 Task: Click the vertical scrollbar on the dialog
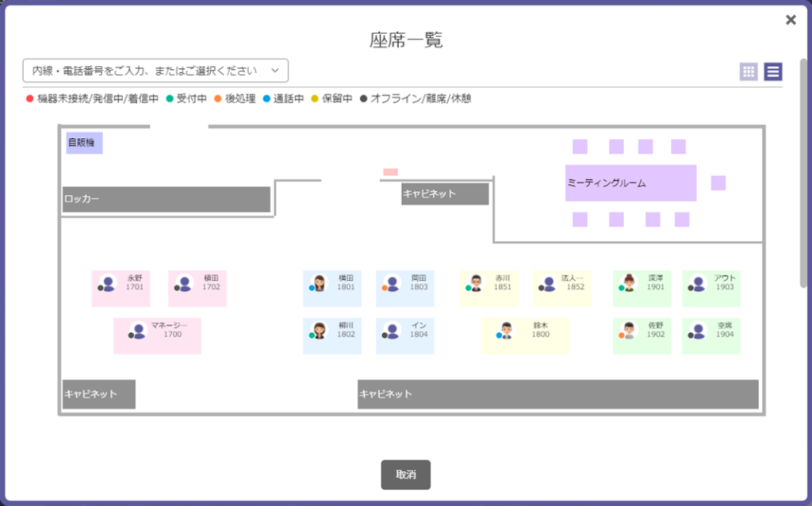804,174
